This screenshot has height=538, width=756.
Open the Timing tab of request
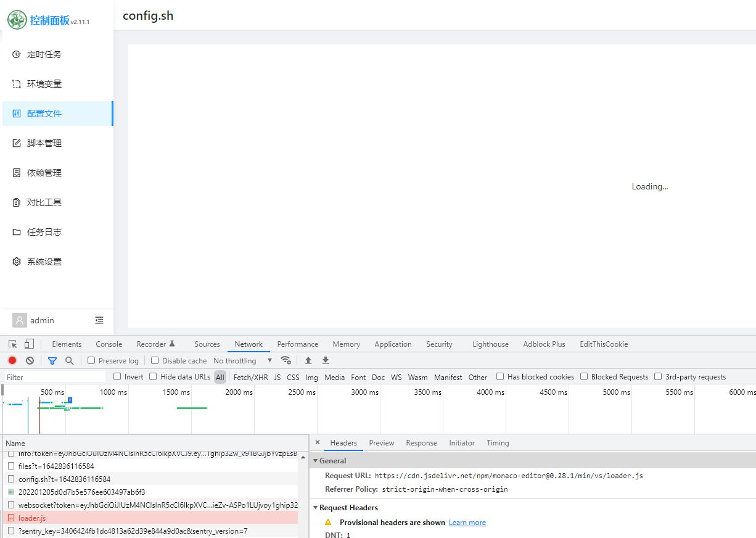tap(498, 443)
